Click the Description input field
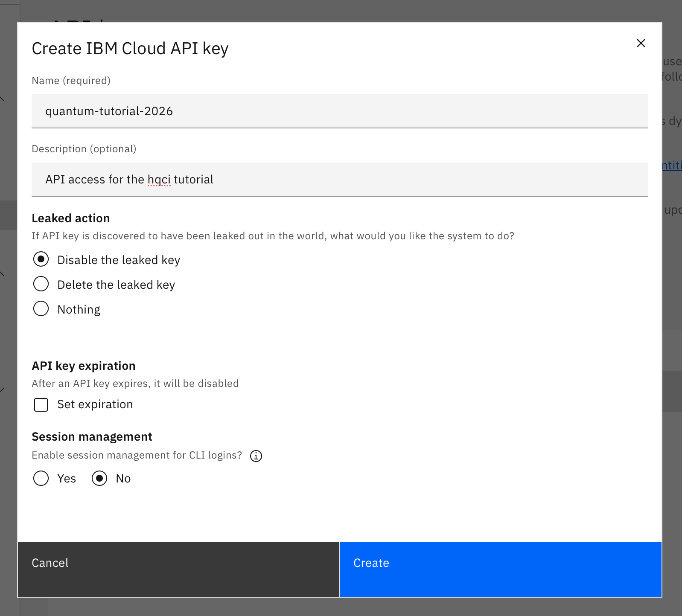 pyautogui.click(x=340, y=179)
